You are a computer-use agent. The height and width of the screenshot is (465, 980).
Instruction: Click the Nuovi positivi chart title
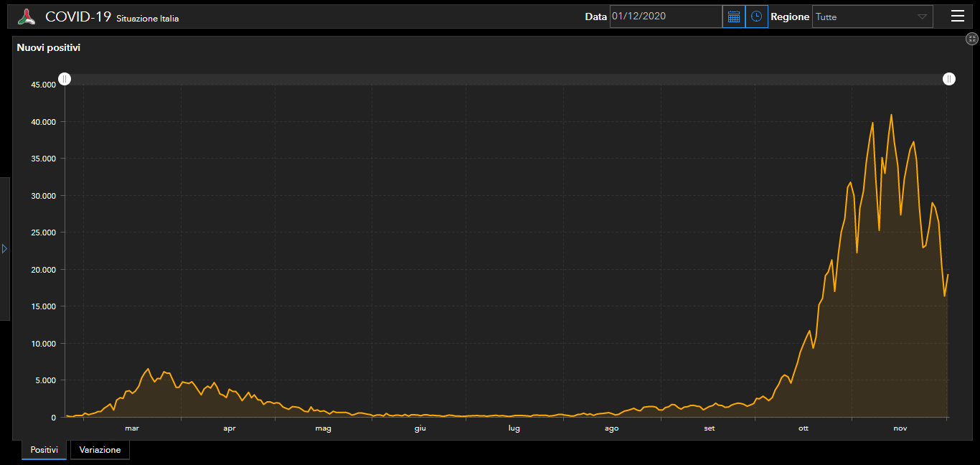(x=49, y=48)
